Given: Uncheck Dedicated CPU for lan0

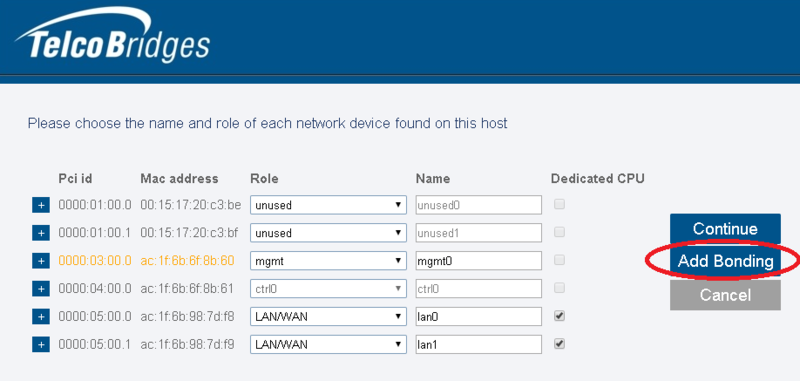Looking at the screenshot, I should [x=560, y=316].
